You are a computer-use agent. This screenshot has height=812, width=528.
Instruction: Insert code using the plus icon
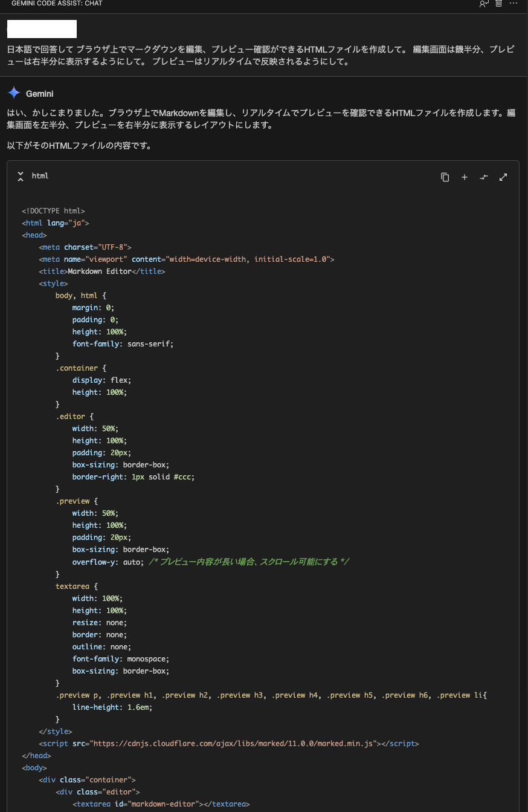click(465, 177)
